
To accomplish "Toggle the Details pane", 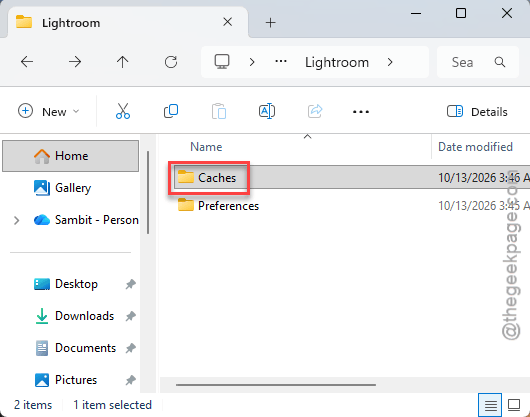I will [x=477, y=112].
